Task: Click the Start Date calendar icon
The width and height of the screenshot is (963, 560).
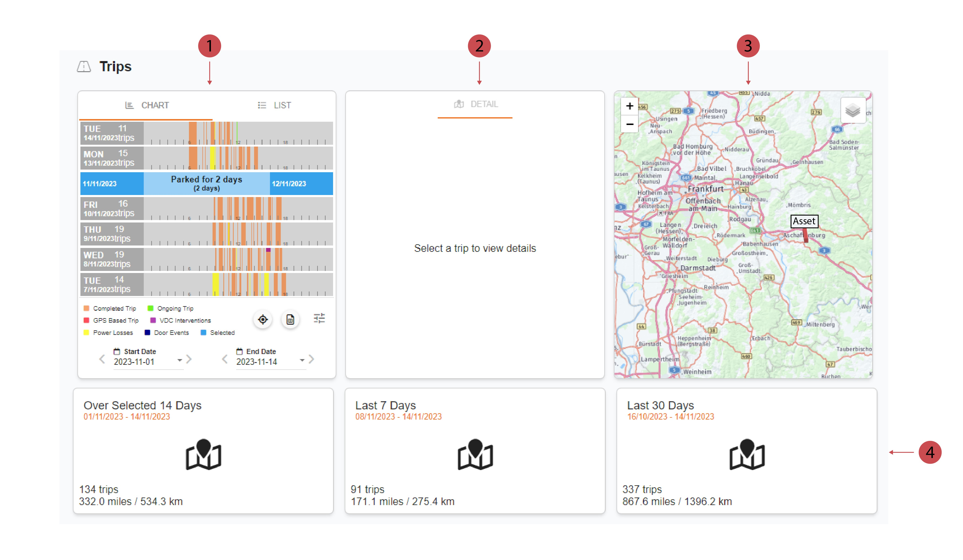Action: tap(117, 351)
